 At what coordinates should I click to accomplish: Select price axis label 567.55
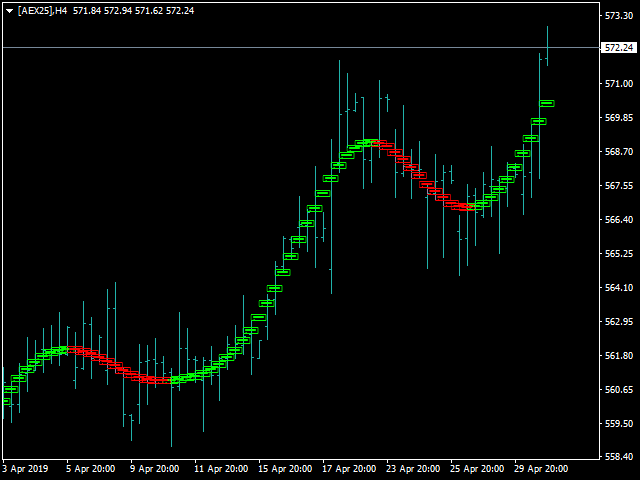[619, 186]
